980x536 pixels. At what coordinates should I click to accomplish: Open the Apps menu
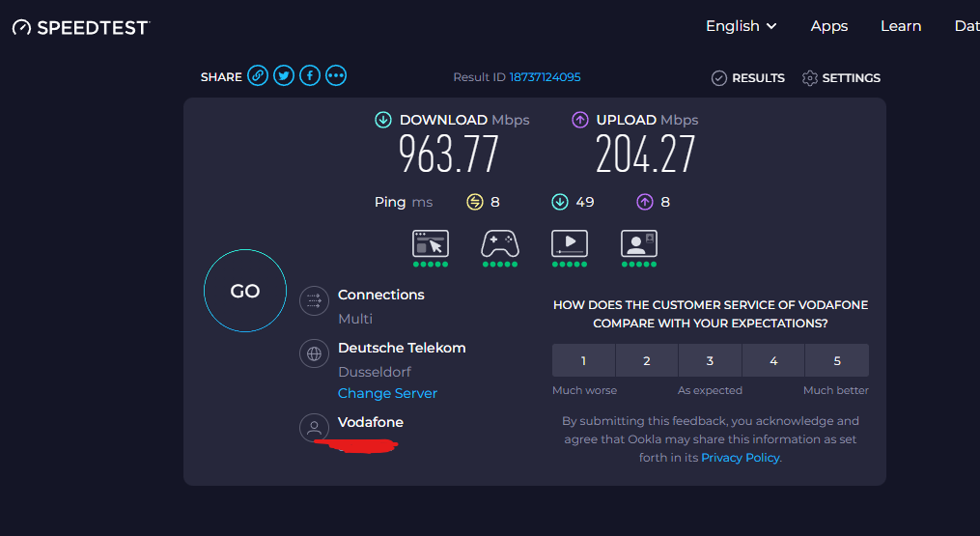(x=829, y=26)
